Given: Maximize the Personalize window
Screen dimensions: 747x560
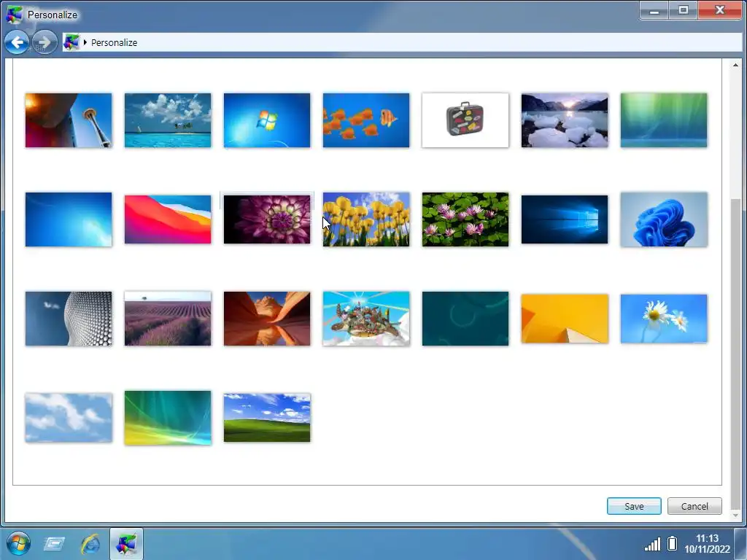Looking at the screenshot, I should click(x=683, y=10).
